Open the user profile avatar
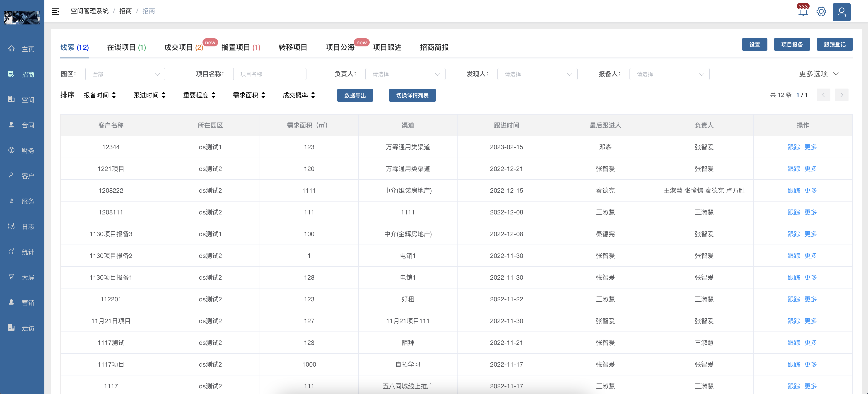 pos(841,12)
